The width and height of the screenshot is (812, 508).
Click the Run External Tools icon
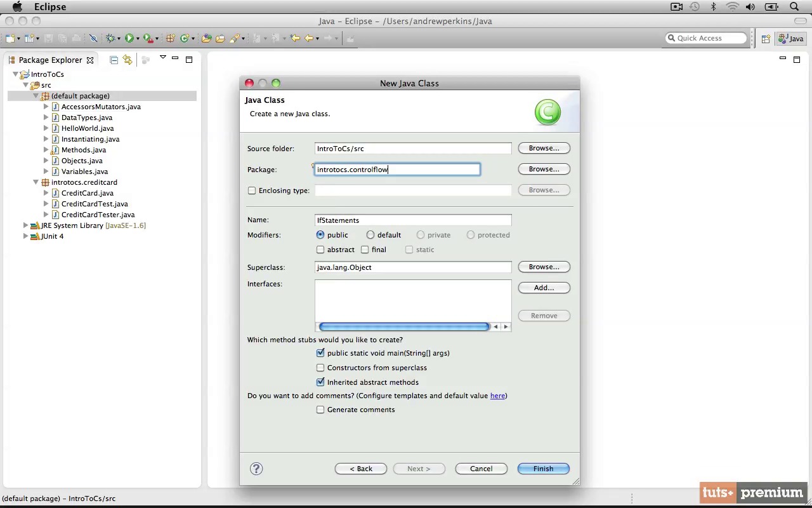pyautogui.click(x=148, y=38)
